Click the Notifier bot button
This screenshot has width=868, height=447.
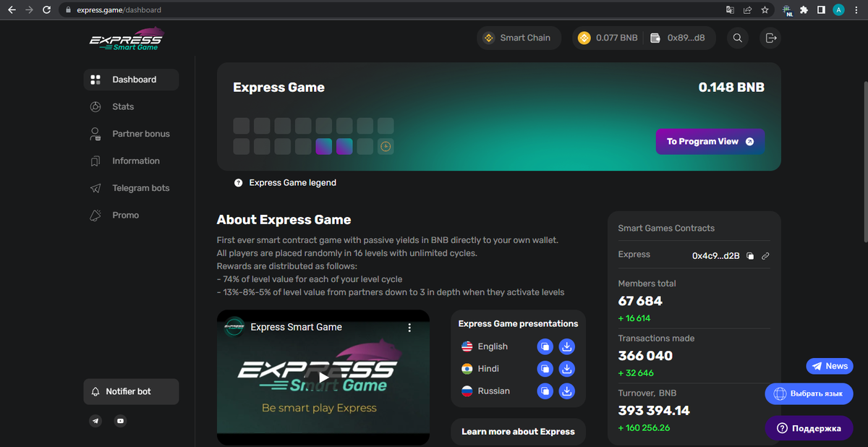pyautogui.click(x=131, y=391)
